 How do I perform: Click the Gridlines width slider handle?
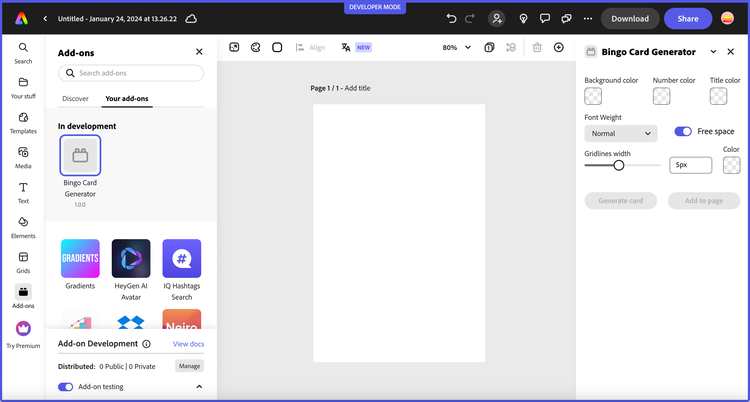[619, 165]
